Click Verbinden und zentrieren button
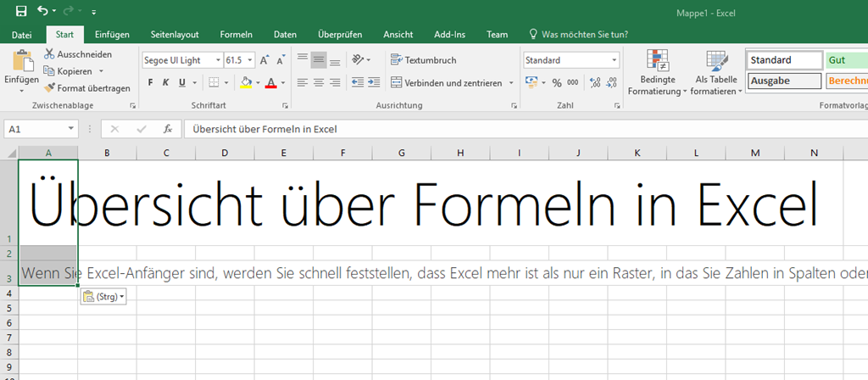The width and height of the screenshot is (868, 380). pos(452,82)
